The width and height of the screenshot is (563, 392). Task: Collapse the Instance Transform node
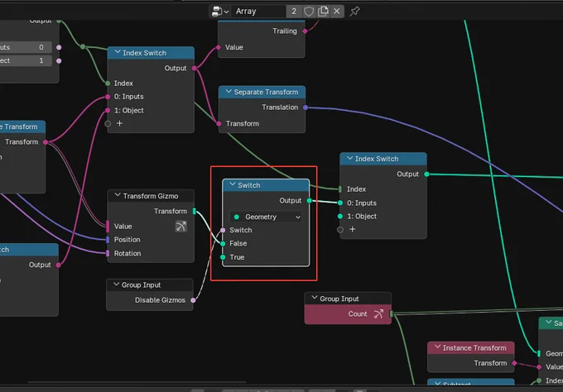(x=437, y=347)
